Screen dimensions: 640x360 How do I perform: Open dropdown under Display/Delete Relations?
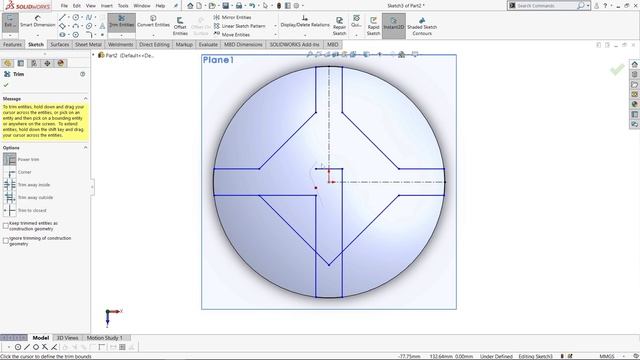tap(305, 35)
